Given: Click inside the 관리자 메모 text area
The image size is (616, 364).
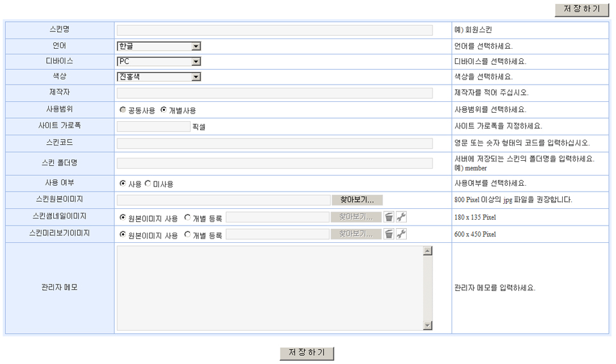Looking at the screenshot, I should click(x=269, y=288).
